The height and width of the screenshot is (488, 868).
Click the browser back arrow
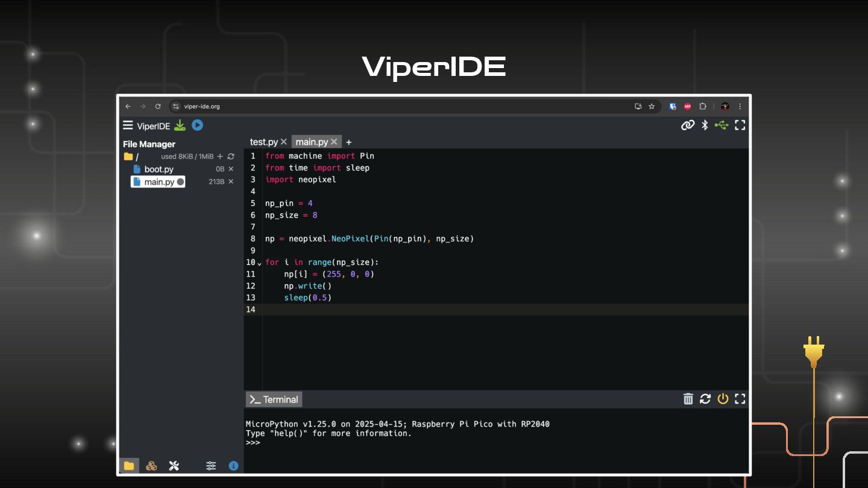click(128, 107)
